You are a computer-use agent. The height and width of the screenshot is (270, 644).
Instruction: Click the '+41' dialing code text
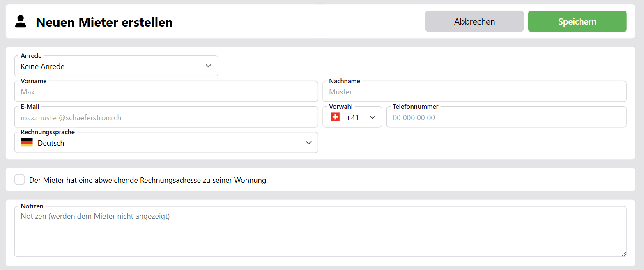pos(352,118)
